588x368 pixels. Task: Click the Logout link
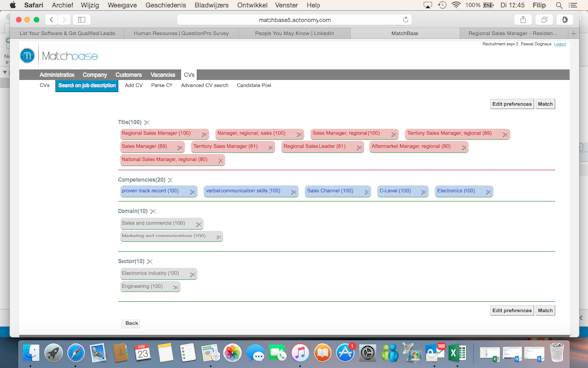tap(560, 44)
